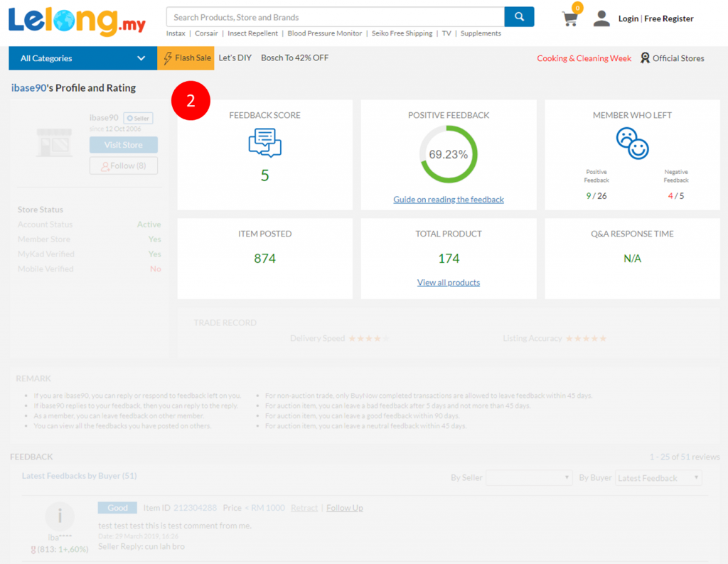The image size is (728, 564).
Task: Open the Let's DIY menu item
Action: 235,58
